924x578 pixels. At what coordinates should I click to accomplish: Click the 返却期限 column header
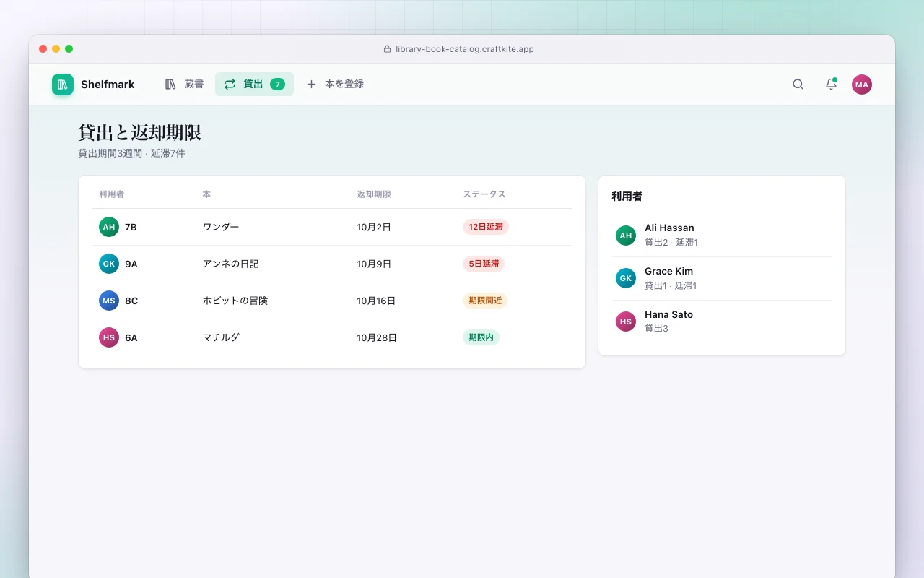374,194
